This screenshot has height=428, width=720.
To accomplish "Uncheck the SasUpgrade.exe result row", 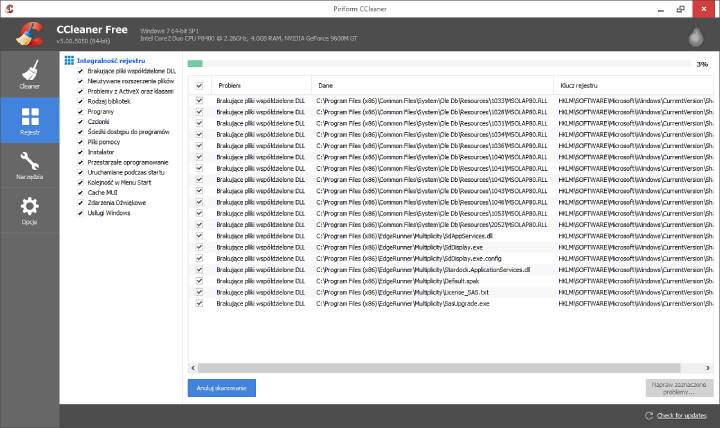I will [199, 303].
